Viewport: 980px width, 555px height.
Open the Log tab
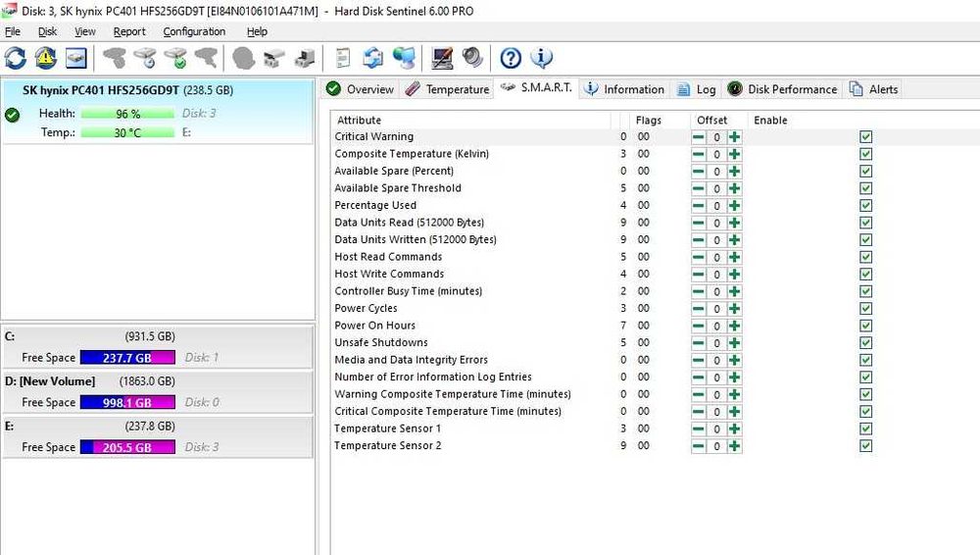point(696,89)
